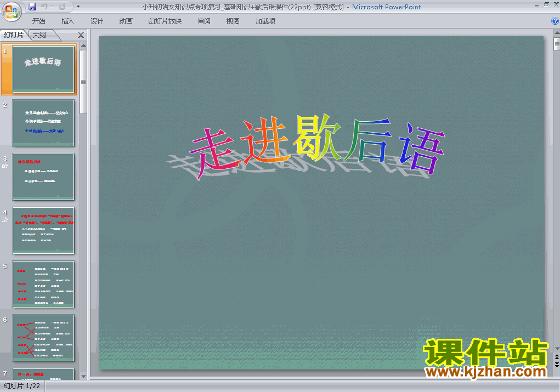Expand Customize Quick Access Toolbar dropdown
This screenshot has height=392, width=560.
(78, 7)
